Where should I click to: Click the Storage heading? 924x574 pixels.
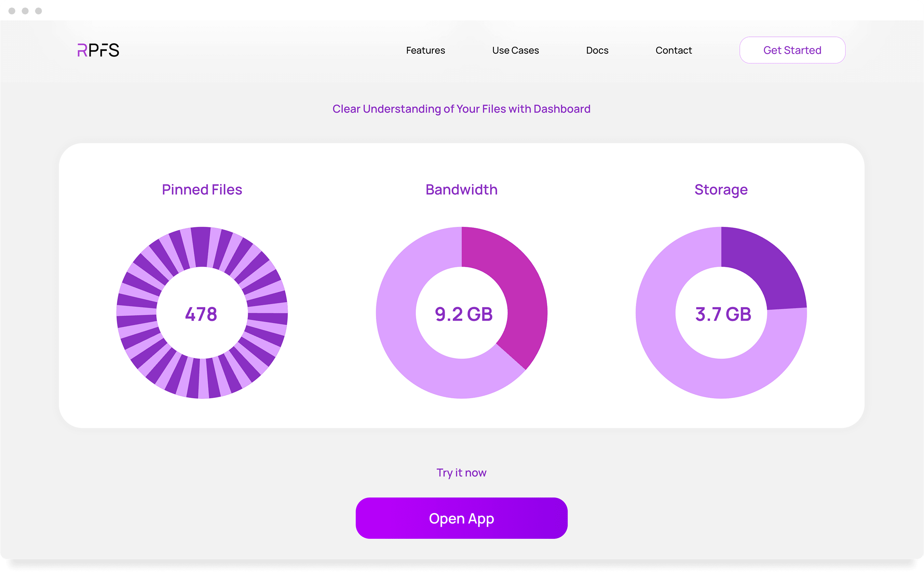[x=721, y=189]
